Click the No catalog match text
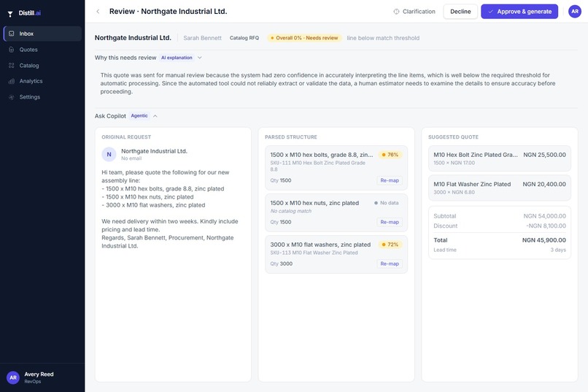The image size is (588, 392). pyautogui.click(x=291, y=211)
